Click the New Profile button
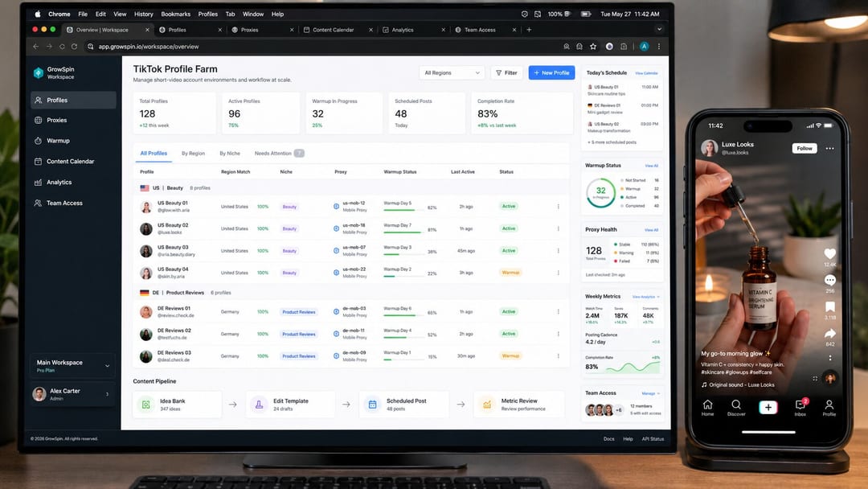The image size is (868, 489). 551,72
